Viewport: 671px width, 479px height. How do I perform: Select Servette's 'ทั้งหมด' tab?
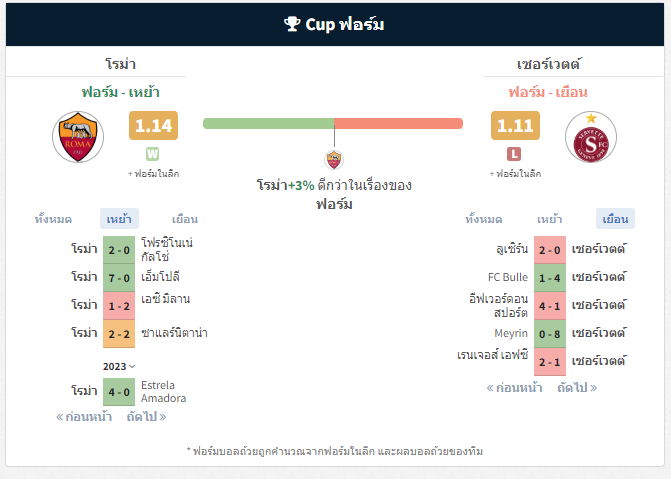coord(484,219)
